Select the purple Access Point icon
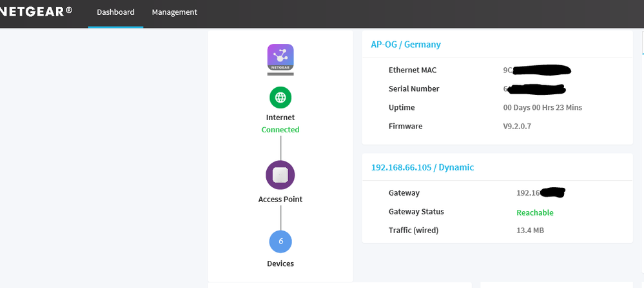 [x=280, y=175]
